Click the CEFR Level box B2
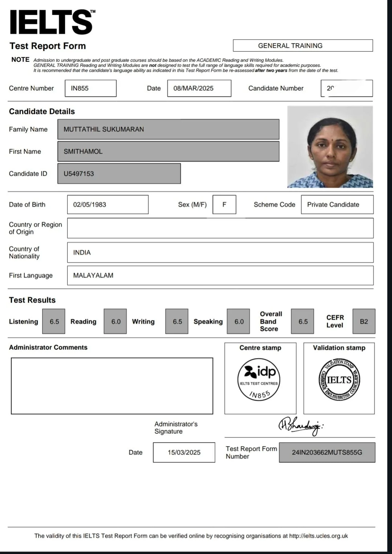Viewport: 392px width, 554px height. [x=364, y=321]
